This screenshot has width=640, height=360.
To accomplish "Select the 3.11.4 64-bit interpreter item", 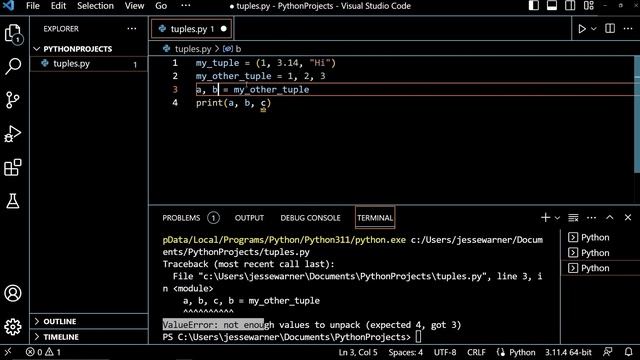I will pos(568,352).
